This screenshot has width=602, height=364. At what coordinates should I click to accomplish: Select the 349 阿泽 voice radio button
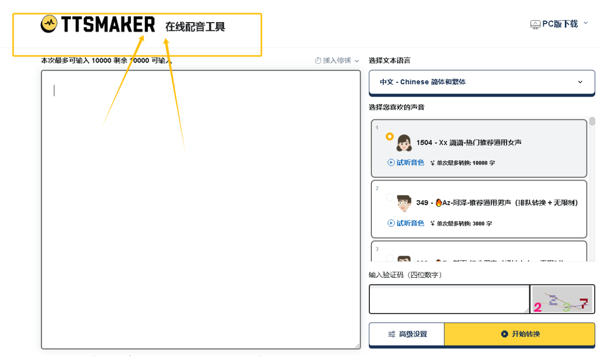click(x=390, y=197)
